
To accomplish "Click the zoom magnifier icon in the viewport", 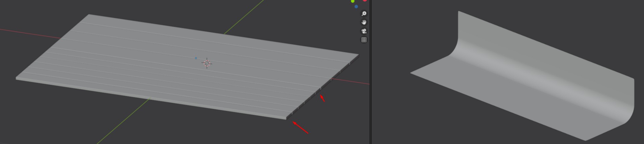I will (364, 14).
